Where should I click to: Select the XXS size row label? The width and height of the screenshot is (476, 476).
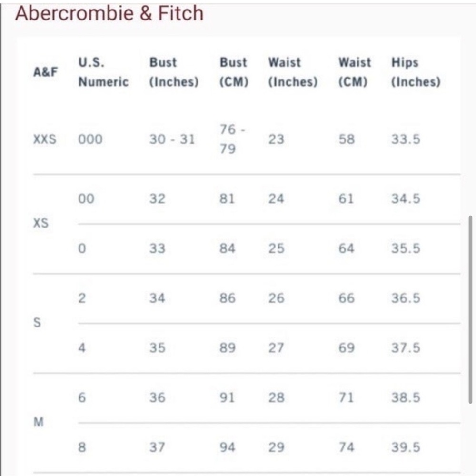click(x=45, y=139)
